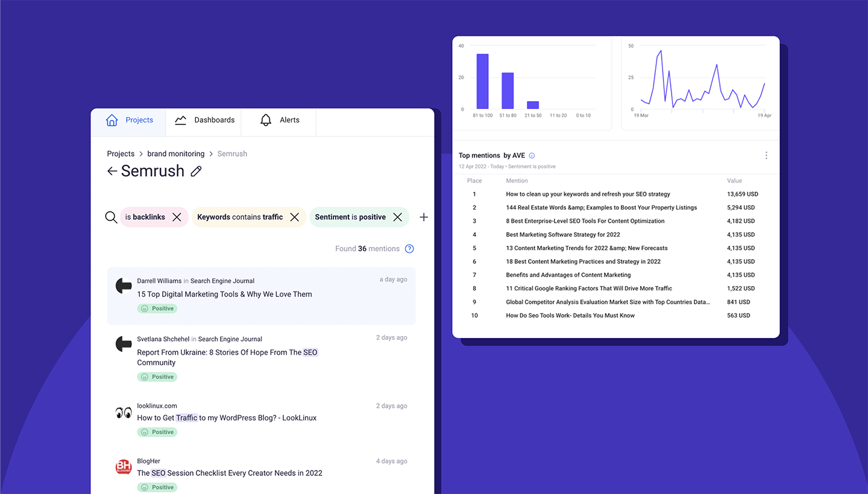
Task: Open the three-dot menu on Top mentions panel
Action: [x=766, y=155]
